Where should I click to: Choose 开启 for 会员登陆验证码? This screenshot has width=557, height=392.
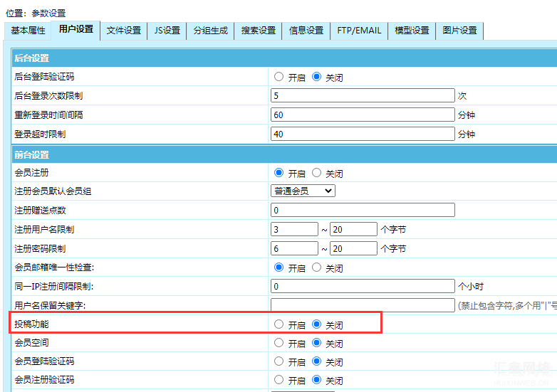278,361
